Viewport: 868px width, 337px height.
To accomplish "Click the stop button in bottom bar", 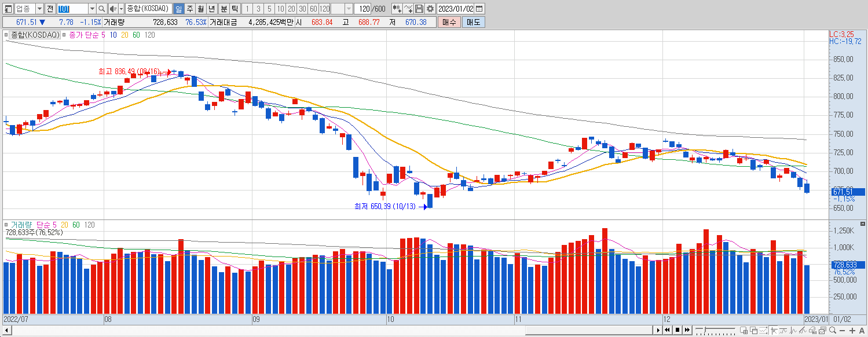I will pos(677,330).
